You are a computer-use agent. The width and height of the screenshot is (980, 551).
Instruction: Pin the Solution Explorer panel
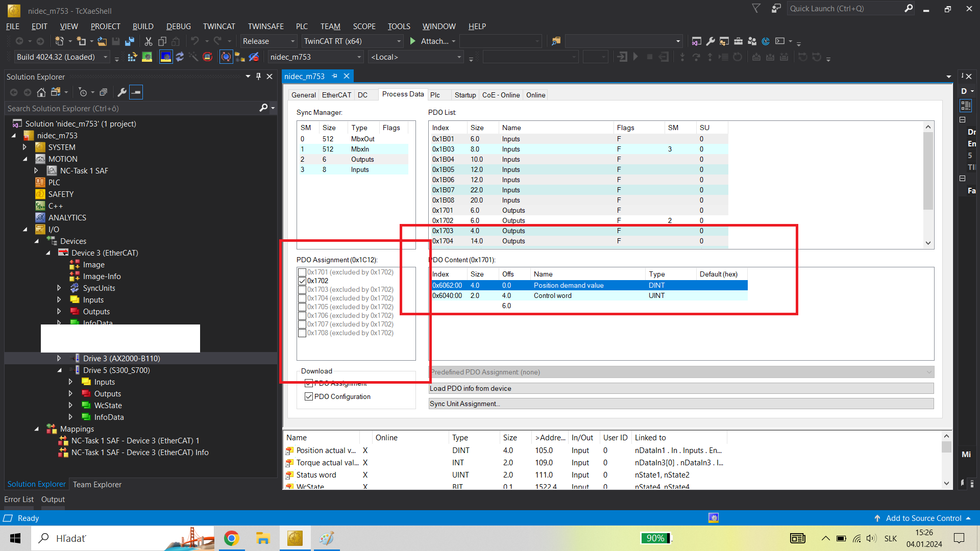pyautogui.click(x=258, y=77)
